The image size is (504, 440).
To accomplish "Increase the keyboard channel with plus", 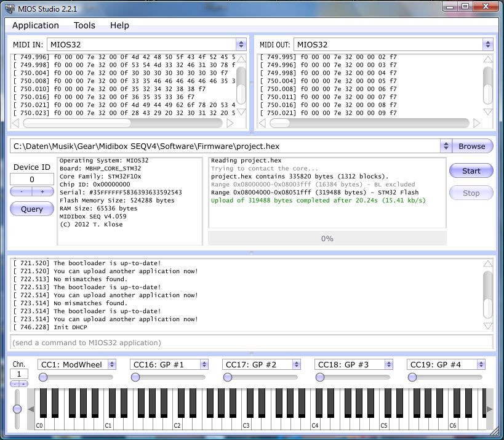I will coord(23,384).
